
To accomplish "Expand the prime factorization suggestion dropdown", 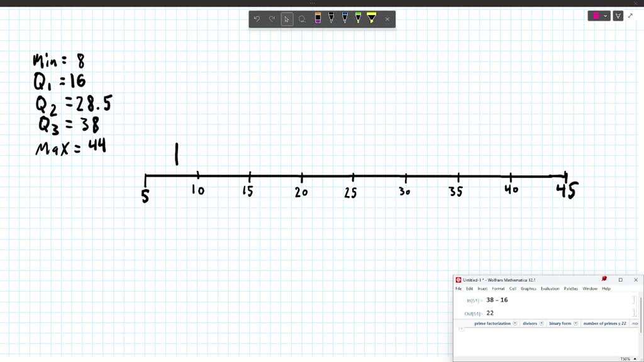I will tap(515, 323).
